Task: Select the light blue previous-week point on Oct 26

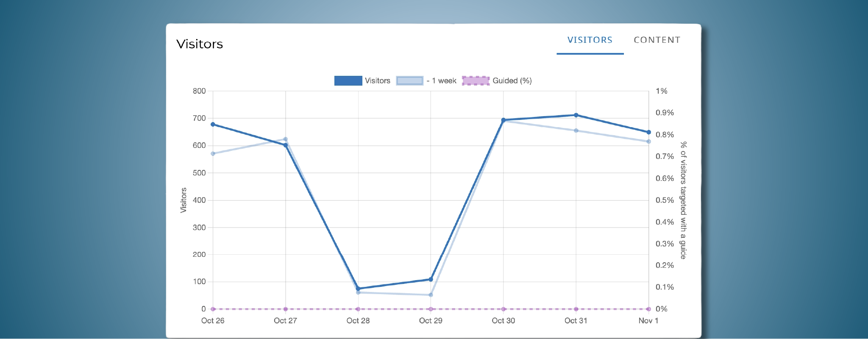Action: click(213, 153)
